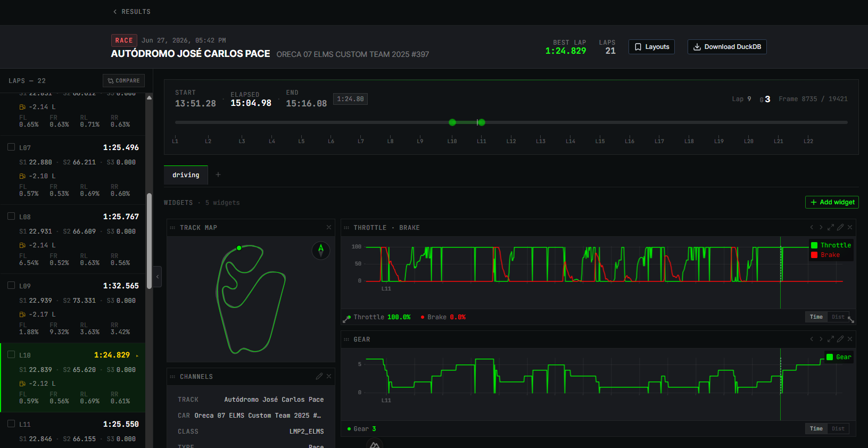Select lap time 1:32.565

tap(121, 286)
